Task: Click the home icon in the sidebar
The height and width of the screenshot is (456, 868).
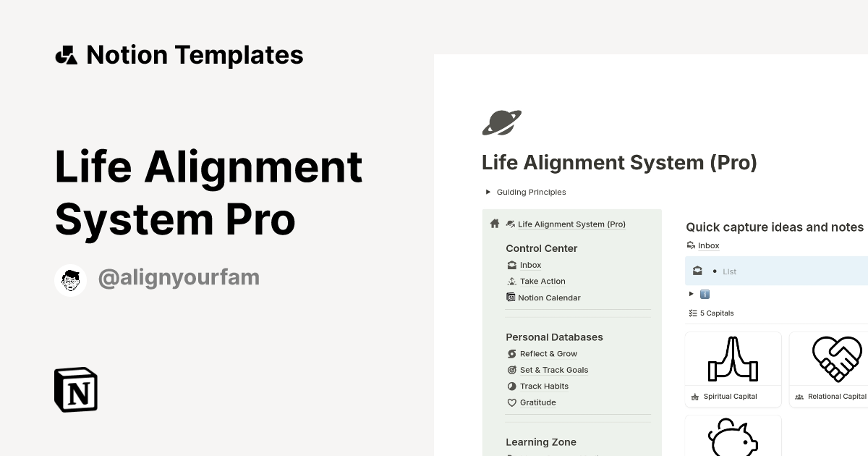Action: pos(494,224)
